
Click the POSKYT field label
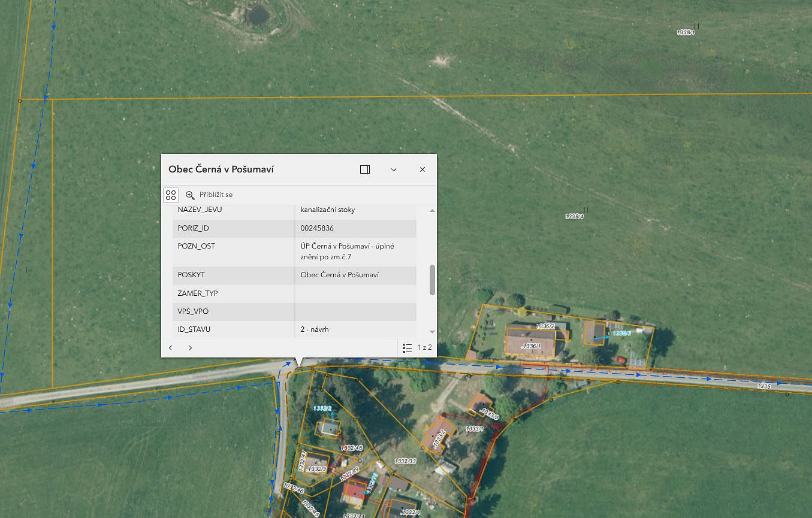(x=191, y=275)
